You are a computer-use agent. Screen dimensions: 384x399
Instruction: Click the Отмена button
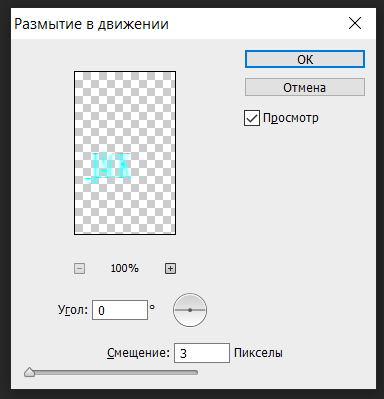click(x=305, y=87)
